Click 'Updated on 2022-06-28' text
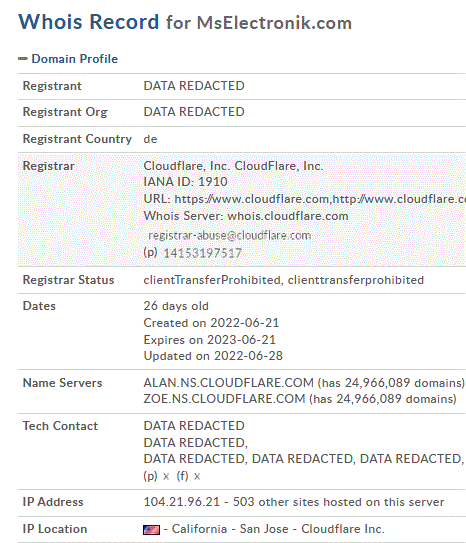The height and width of the screenshot is (543, 466). (213, 356)
